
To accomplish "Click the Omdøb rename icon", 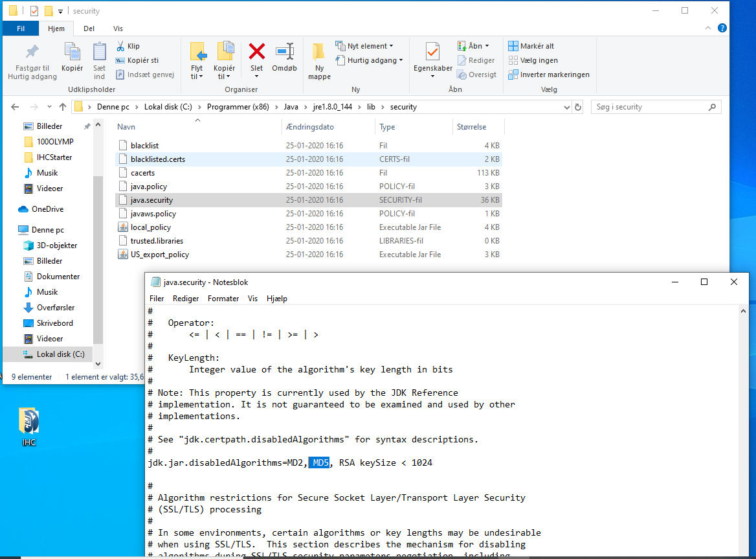I will tap(284, 52).
